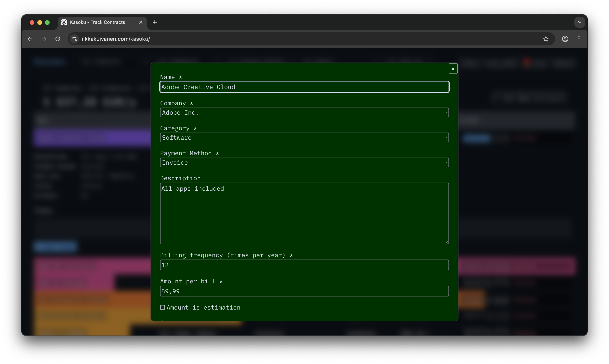
Task: Click the browser forward arrow
Action: click(44, 39)
